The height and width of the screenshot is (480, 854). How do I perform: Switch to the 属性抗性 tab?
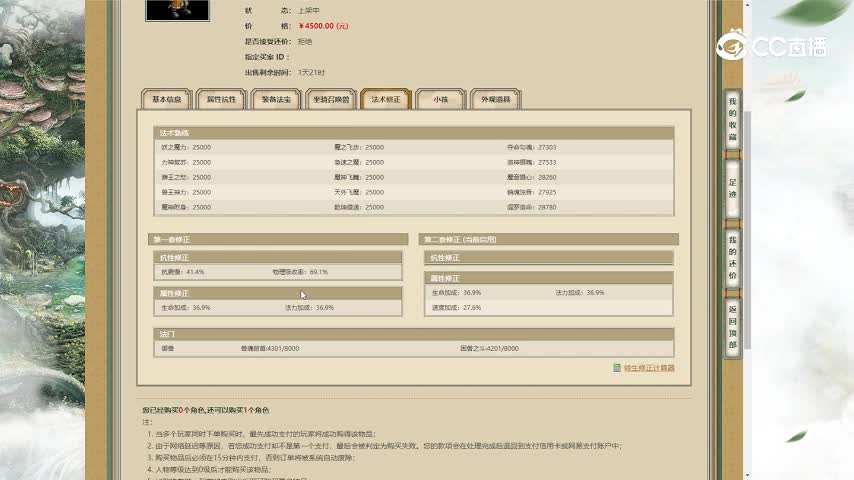coord(221,99)
